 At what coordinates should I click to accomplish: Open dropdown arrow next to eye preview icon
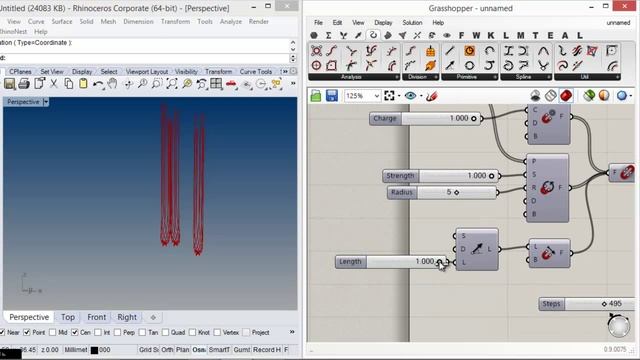421,96
